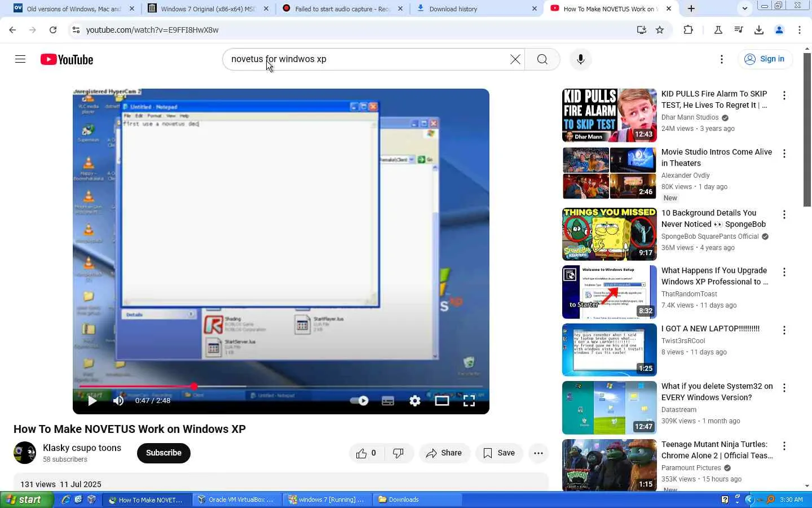Open options for 10 Background Details video
812x508 pixels.
click(x=784, y=214)
